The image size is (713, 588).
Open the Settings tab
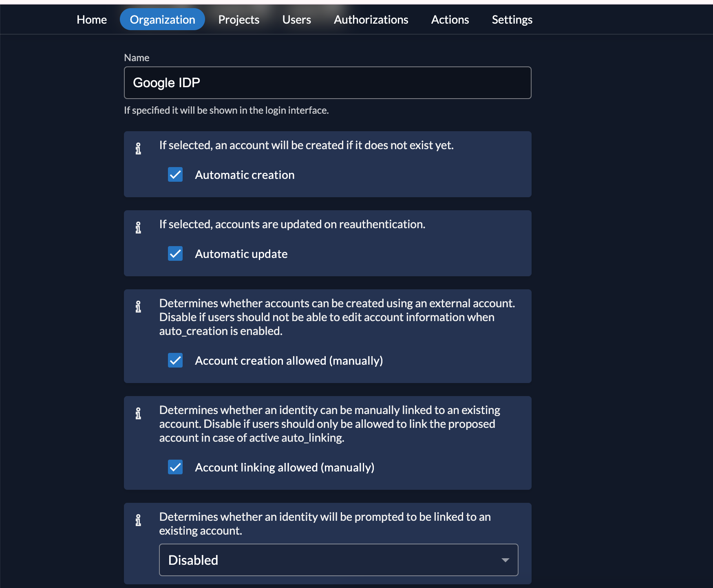(x=512, y=20)
